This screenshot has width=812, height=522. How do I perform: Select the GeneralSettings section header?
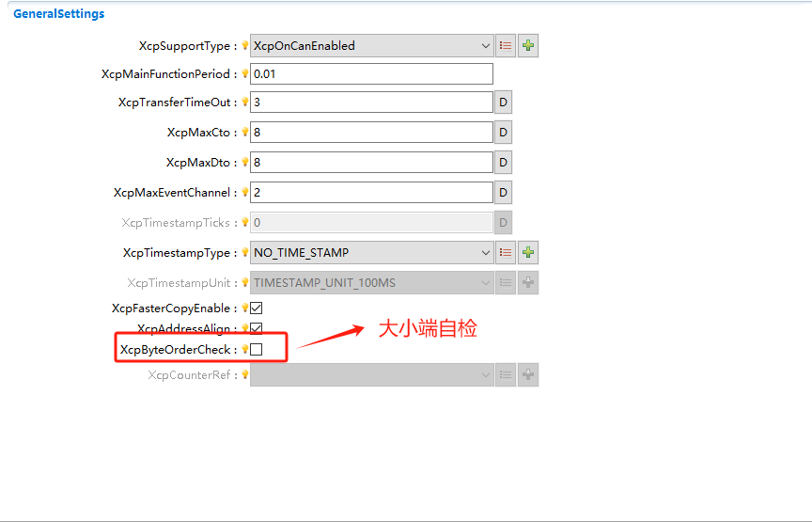click(58, 14)
